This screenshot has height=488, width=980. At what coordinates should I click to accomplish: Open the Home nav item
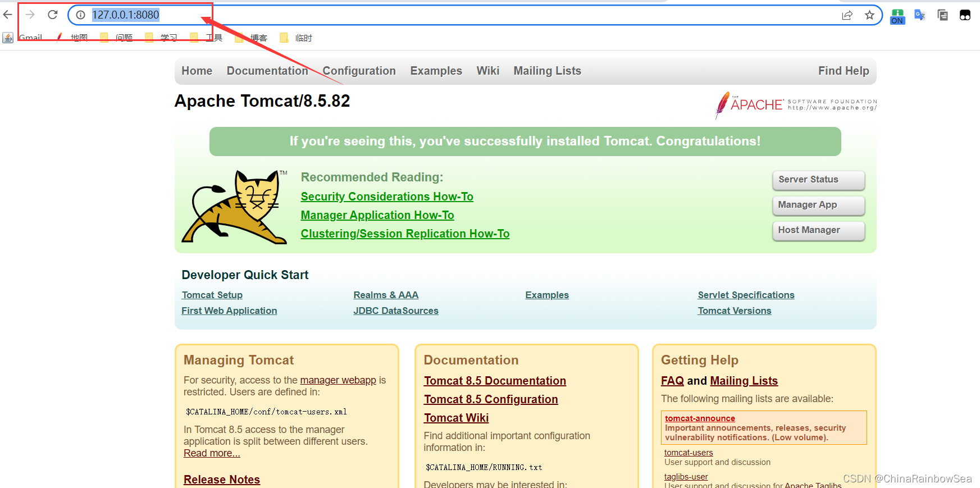197,71
